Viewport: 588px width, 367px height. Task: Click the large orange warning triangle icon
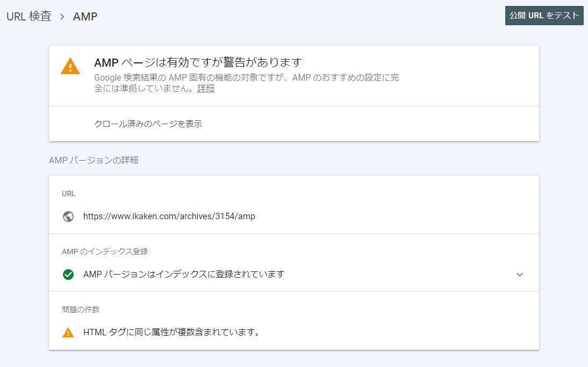click(70, 66)
